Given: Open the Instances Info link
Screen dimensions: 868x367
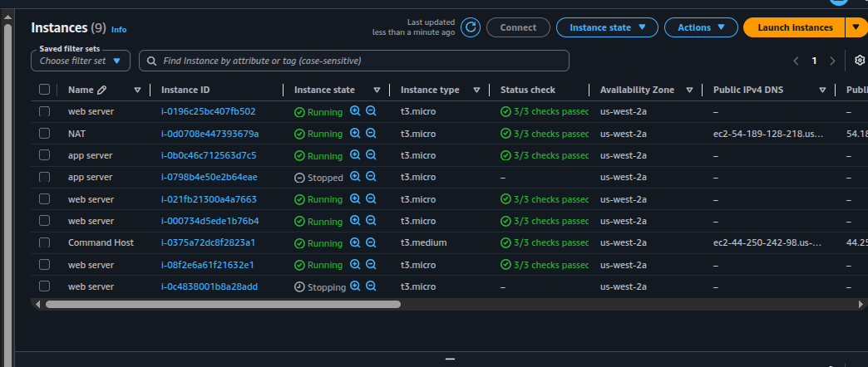Looking at the screenshot, I should point(119,30).
